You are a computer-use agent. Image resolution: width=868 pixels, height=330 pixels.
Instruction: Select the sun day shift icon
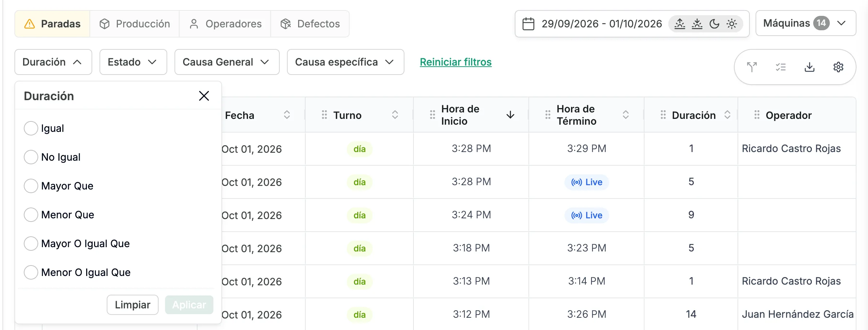[x=732, y=24]
